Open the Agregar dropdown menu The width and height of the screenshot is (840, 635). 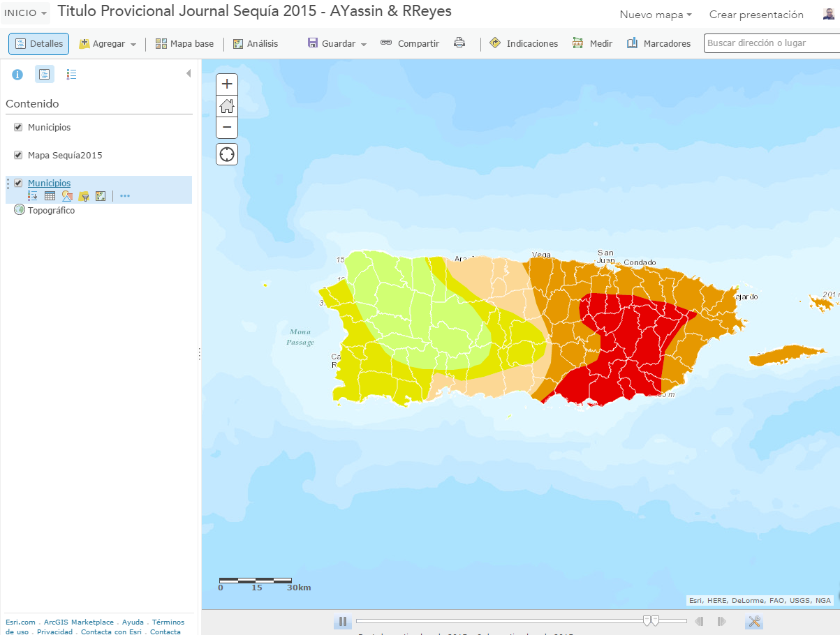point(108,43)
